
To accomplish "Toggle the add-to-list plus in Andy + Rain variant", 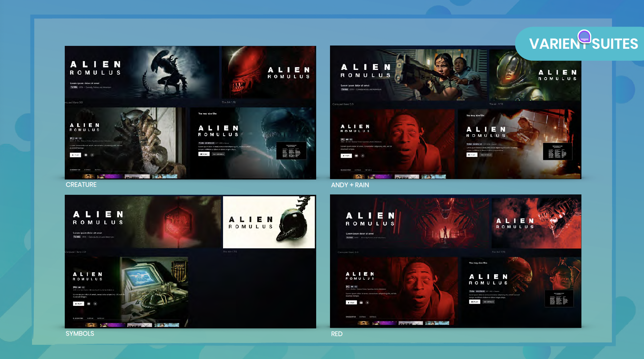I will pyautogui.click(x=363, y=155).
